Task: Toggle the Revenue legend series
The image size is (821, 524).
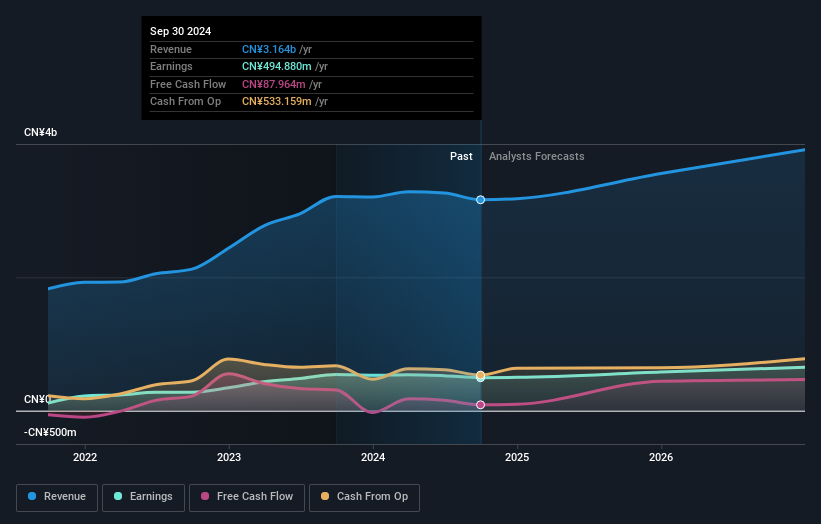Action: (57, 497)
